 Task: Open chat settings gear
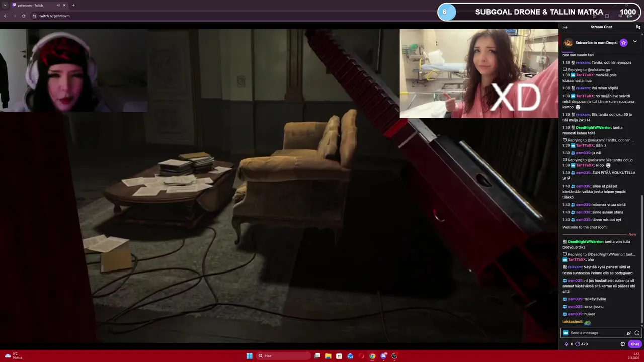coord(623,344)
